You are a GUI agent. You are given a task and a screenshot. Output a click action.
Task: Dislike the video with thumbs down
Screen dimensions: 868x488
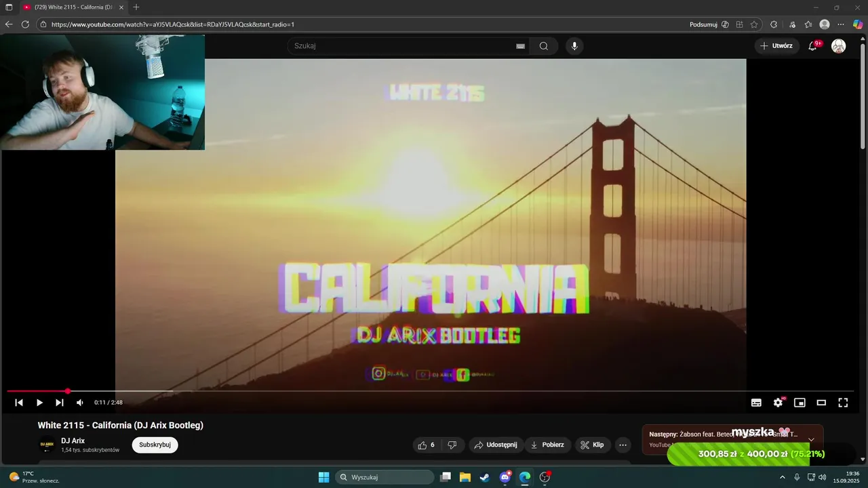[x=452, y=445]
